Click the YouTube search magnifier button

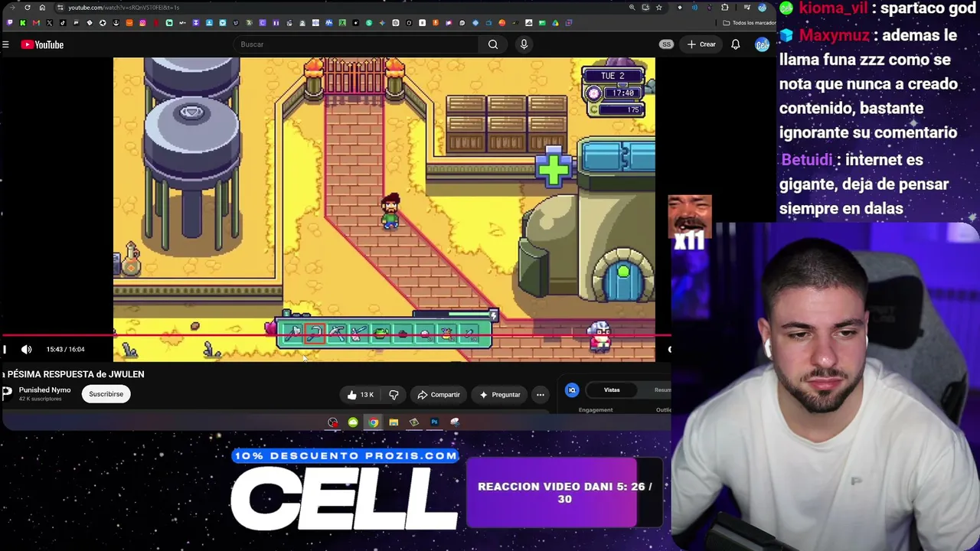(x=493, y=44)
